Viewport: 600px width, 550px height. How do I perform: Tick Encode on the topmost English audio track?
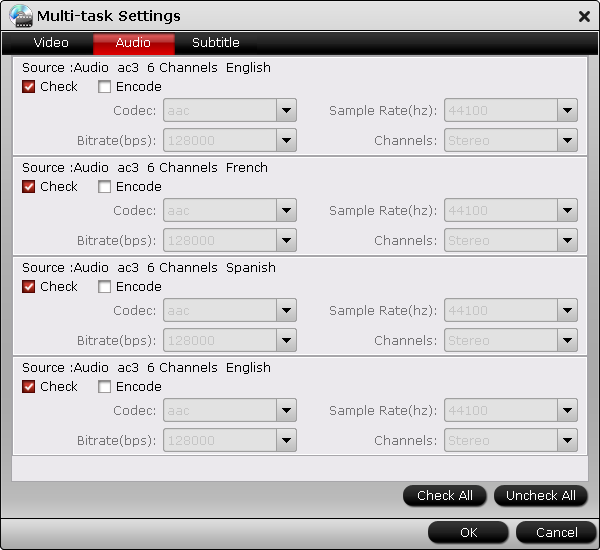[x=104, y=87]
